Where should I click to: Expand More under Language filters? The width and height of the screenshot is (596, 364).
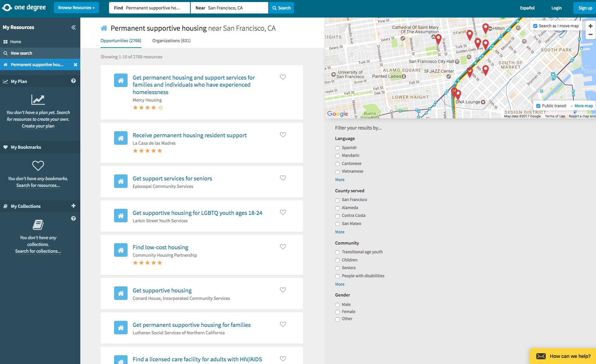[340, 180]
